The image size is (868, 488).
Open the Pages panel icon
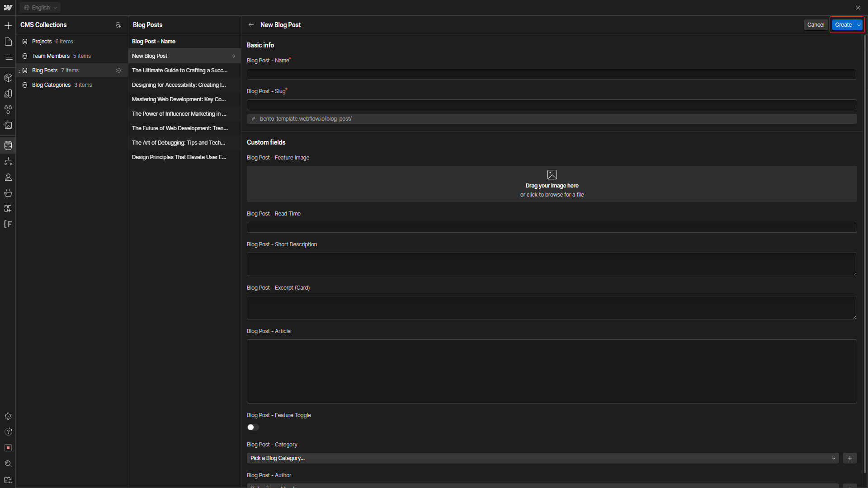point(8,42)
